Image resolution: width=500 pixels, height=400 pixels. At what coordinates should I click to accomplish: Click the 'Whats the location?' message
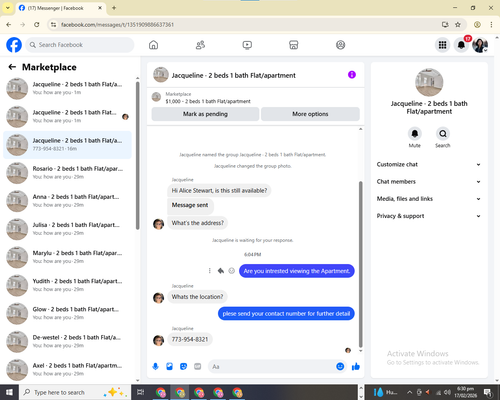pyautogui.click(x=197, y=297)
